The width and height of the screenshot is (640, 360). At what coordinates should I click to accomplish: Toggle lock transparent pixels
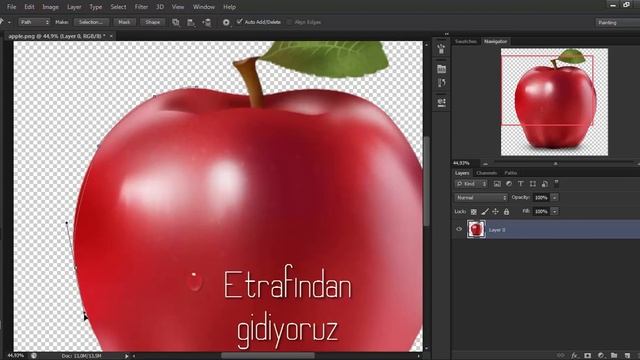473,212
